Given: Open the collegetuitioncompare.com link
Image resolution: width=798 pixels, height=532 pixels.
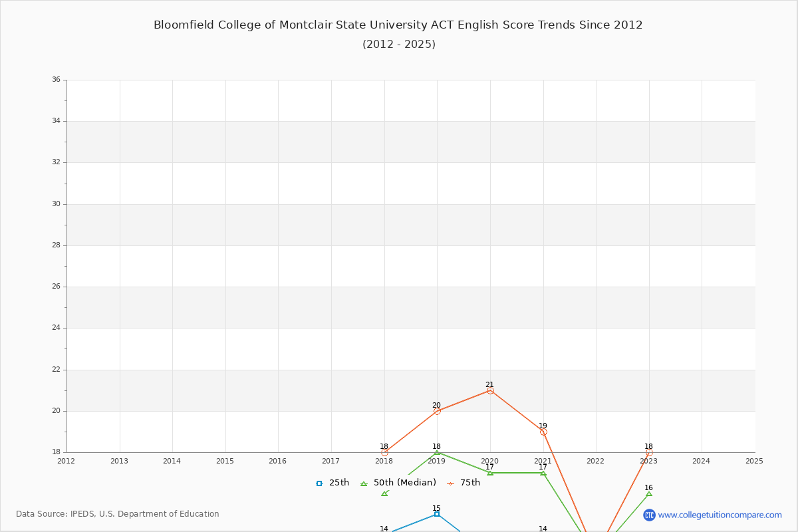Looking at the screenshot, I should tap(720, 515).
